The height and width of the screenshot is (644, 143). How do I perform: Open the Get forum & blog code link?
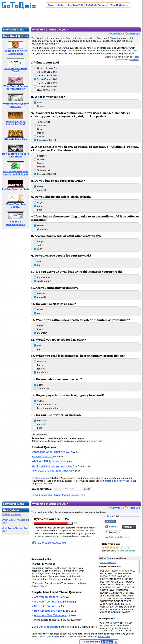(x=119, y=537)
